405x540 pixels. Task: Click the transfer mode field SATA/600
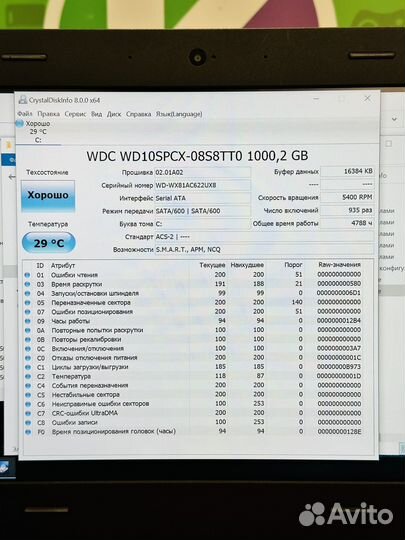tap(202, 211)
